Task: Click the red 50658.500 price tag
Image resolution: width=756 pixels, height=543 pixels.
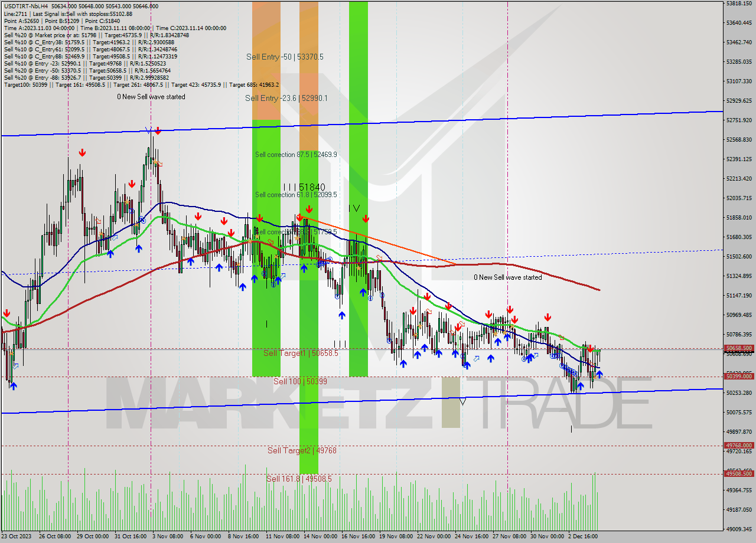Action: click(739, 348)
